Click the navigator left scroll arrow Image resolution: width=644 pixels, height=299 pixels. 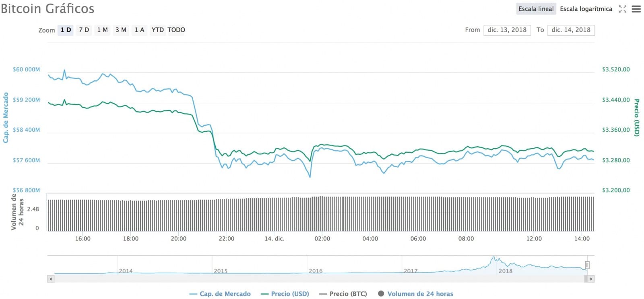51,279
